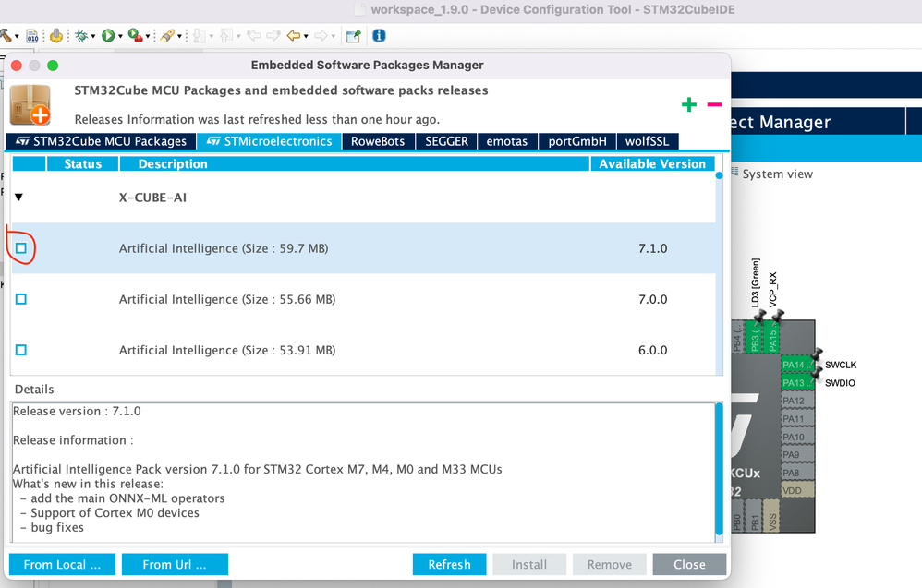922x588 pixels.
Task: Collapse the X-CUBE-AI tree node
Action: (18, 198)
